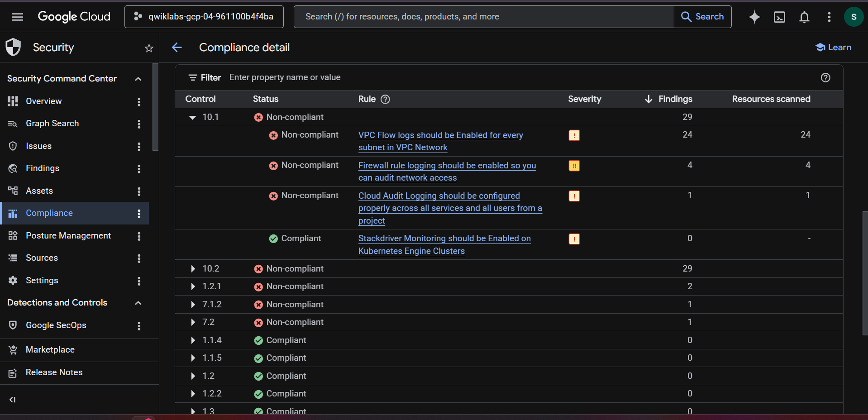Open more options for Overview

pos(139,101)
